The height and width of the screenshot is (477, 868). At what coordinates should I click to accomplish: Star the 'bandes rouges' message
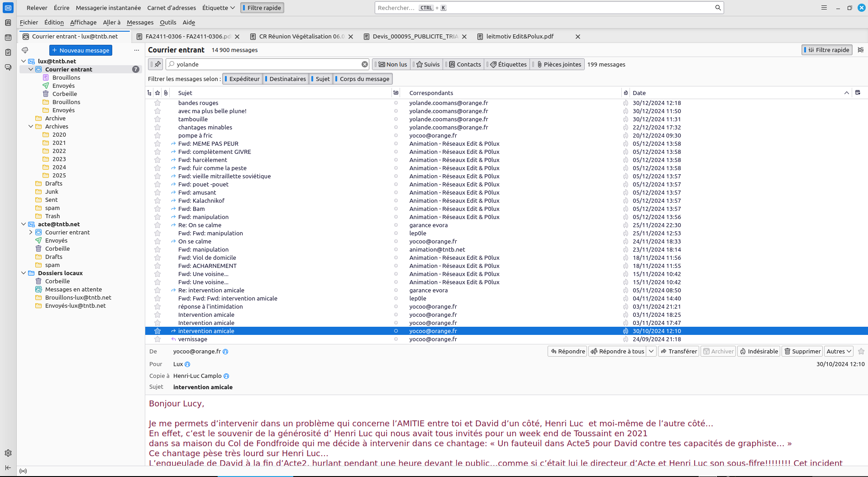pos(157,103)
